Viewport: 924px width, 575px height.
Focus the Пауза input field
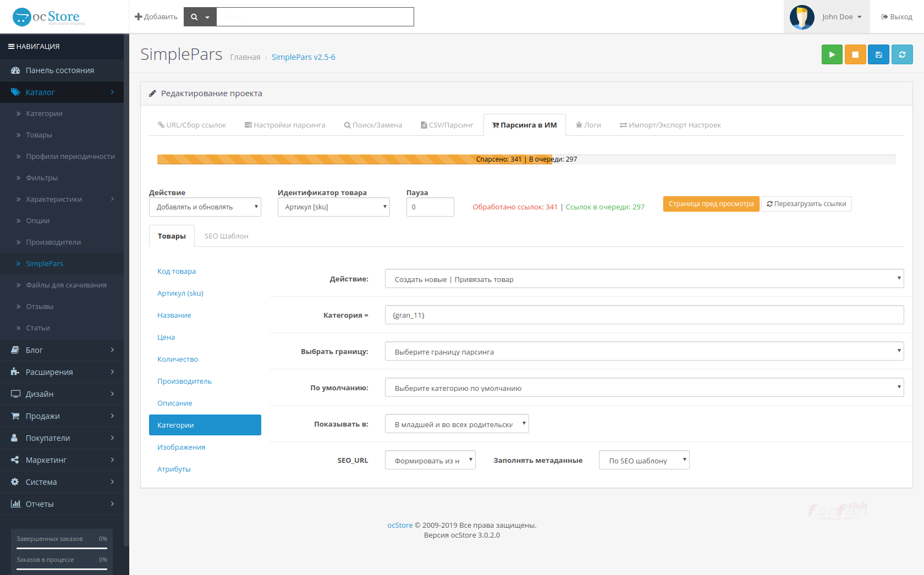click(x=430, y=207)
